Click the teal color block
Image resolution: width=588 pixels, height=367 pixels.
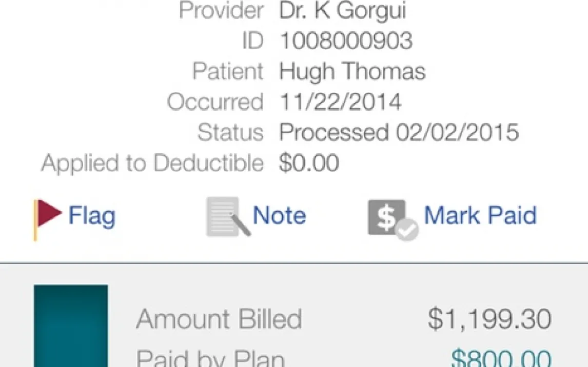point(71,325)
